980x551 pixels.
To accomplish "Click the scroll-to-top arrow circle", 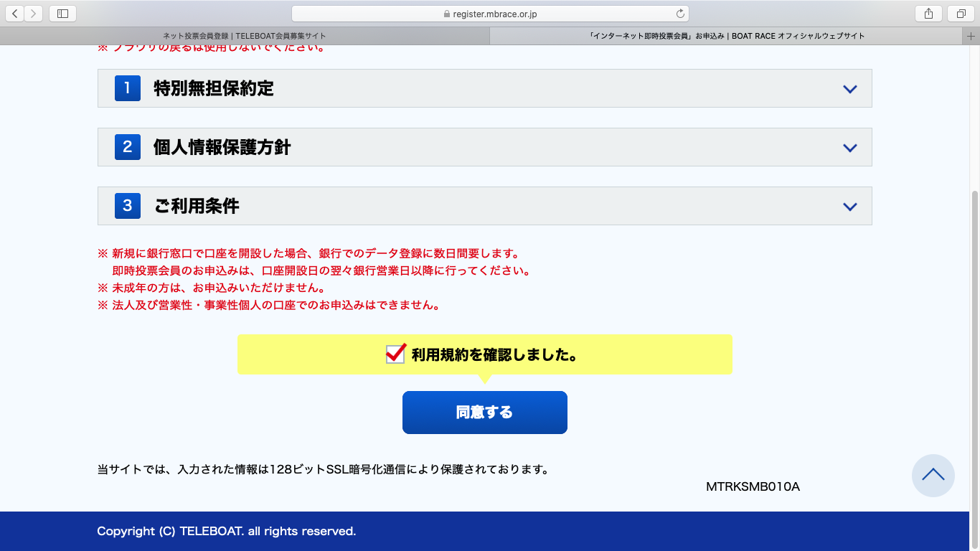I will 933,475.
